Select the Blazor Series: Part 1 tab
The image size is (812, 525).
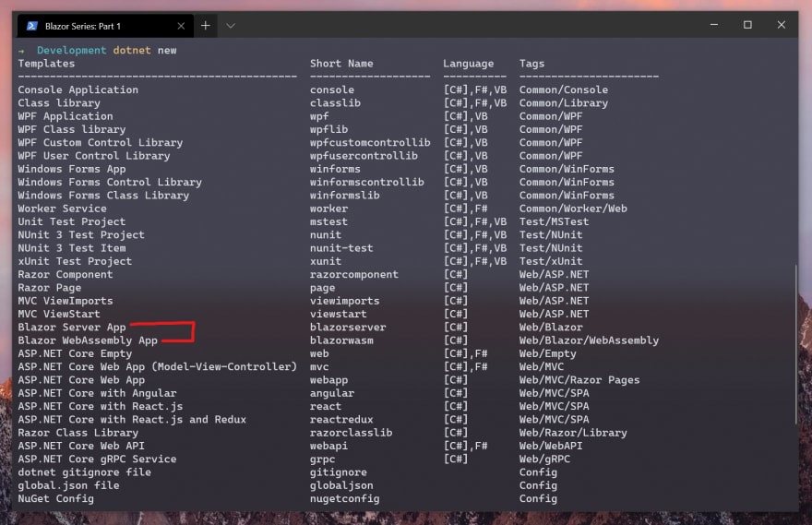point(105,26)
